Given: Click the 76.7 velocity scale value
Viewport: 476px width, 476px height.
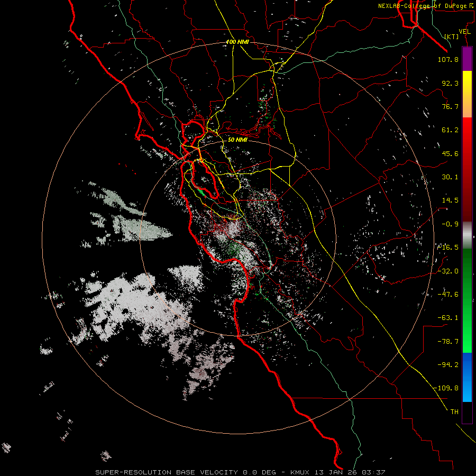Looking at the screenshot, I should pyautogui.click(x=450, y=106).
